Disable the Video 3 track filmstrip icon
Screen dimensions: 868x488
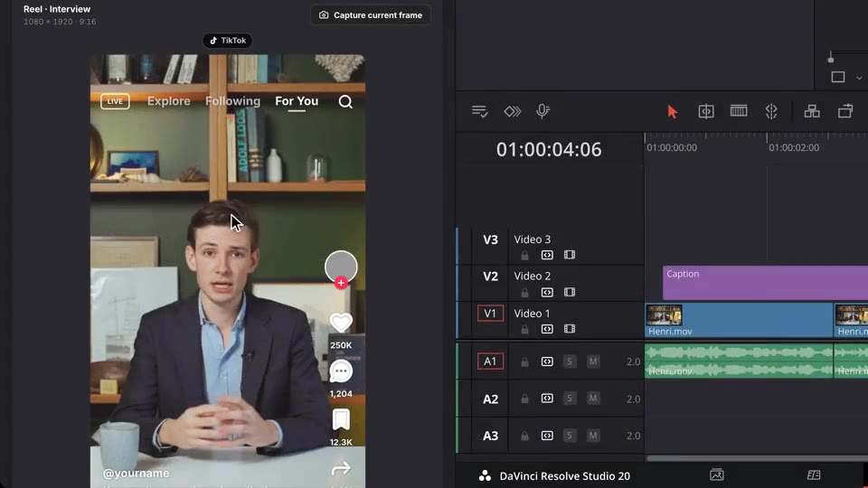570,255
